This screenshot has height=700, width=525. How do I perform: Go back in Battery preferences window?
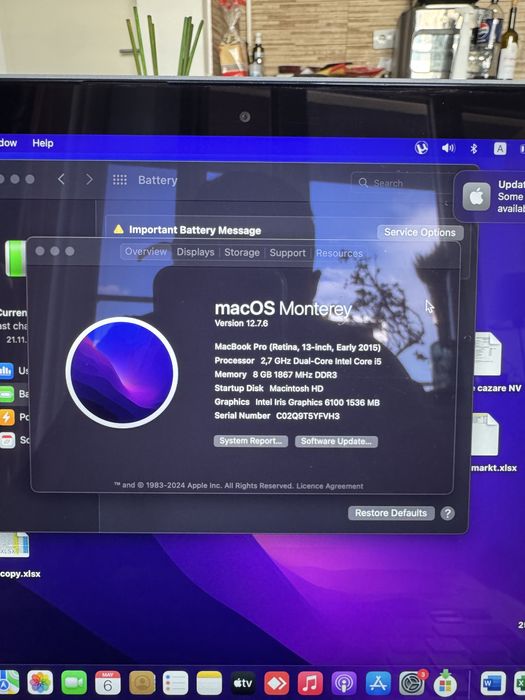coord(61,179)
